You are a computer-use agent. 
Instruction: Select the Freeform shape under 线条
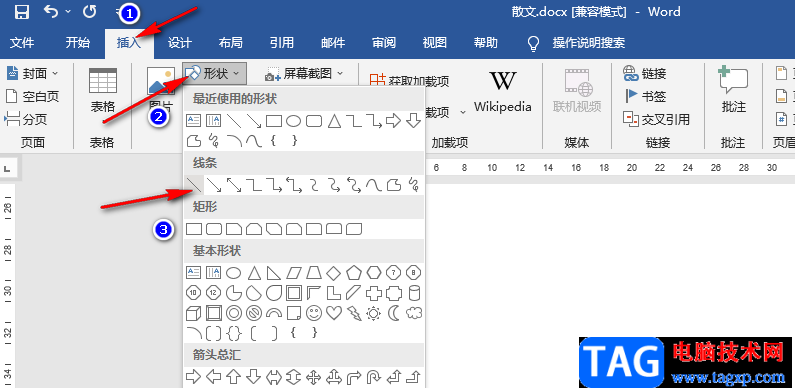point(394,185)
